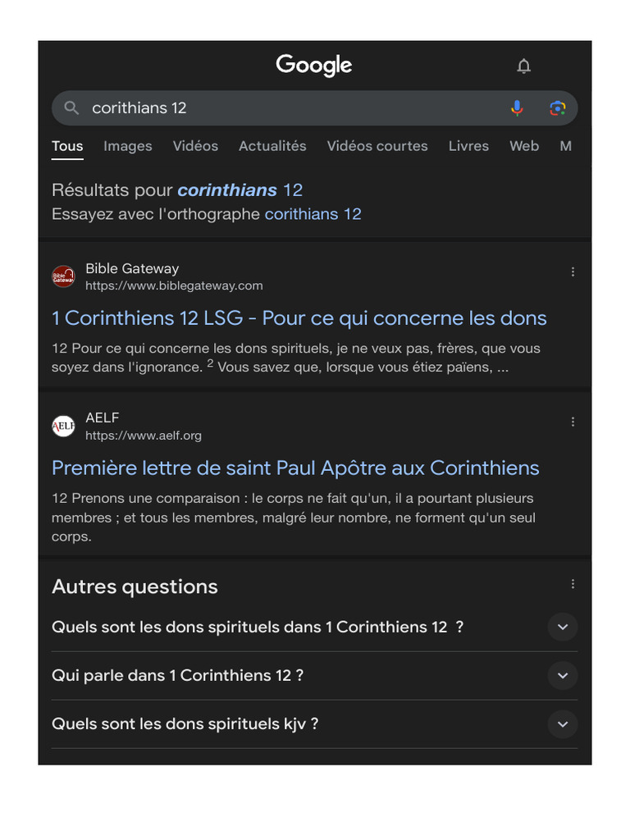Open Google Lens camera search
The image size is (630, 840).
[557, 108]
